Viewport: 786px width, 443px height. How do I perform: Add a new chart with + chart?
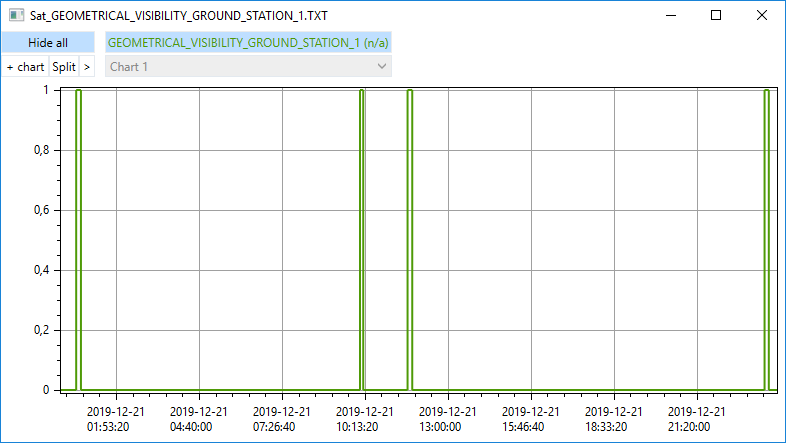coord(25,67)
